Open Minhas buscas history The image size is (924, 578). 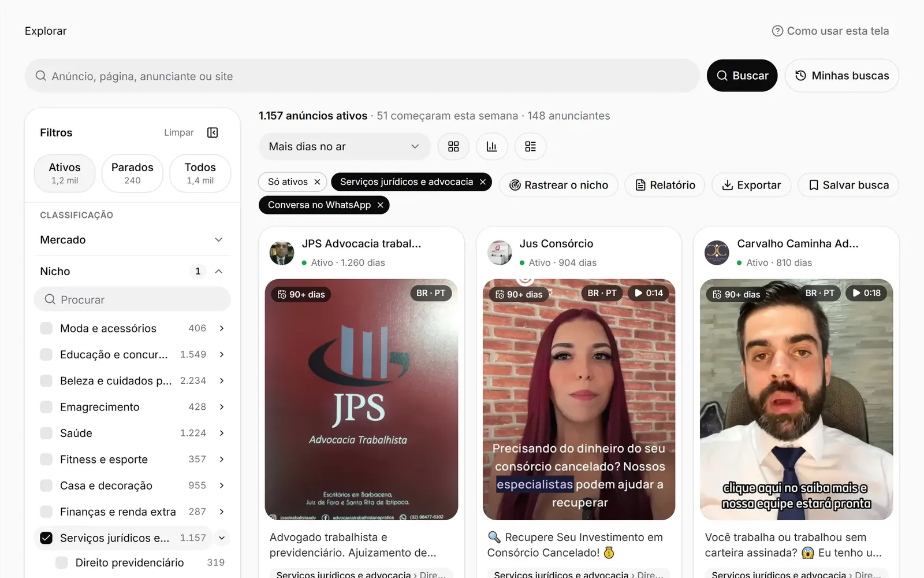click(842, 76)
